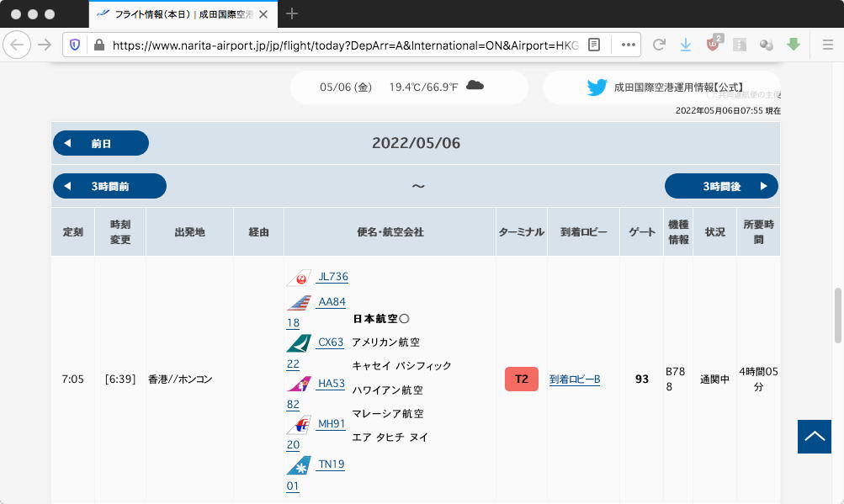Click the ゲート column header
This screenshot has width=844, height=504.
pyautogui.click(x=642, y=232)
